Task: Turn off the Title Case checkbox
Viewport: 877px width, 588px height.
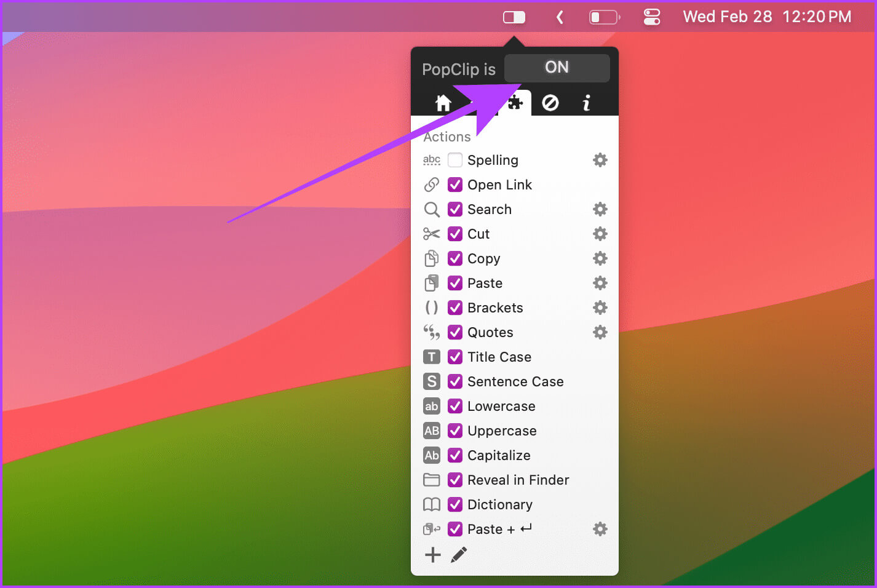Action: point(455,357)
